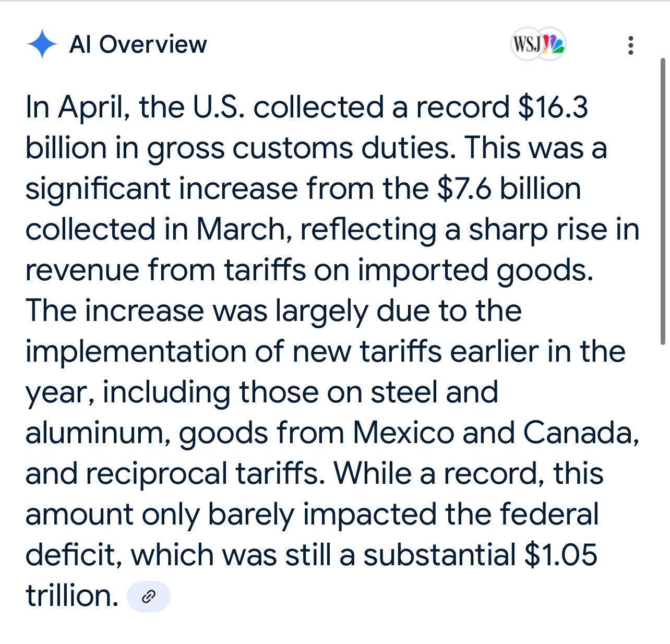This screenshot has height=644, width=670.
Task: Click the words 'Mexico and Canada'
Action: pos(496,433)
